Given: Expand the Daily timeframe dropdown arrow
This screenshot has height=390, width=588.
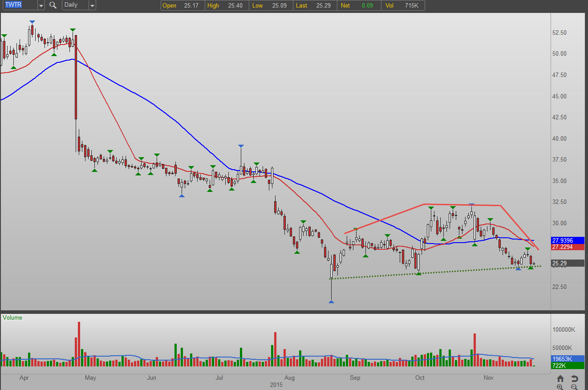Looking at the screenshot, I should click(x=92, y=5).
